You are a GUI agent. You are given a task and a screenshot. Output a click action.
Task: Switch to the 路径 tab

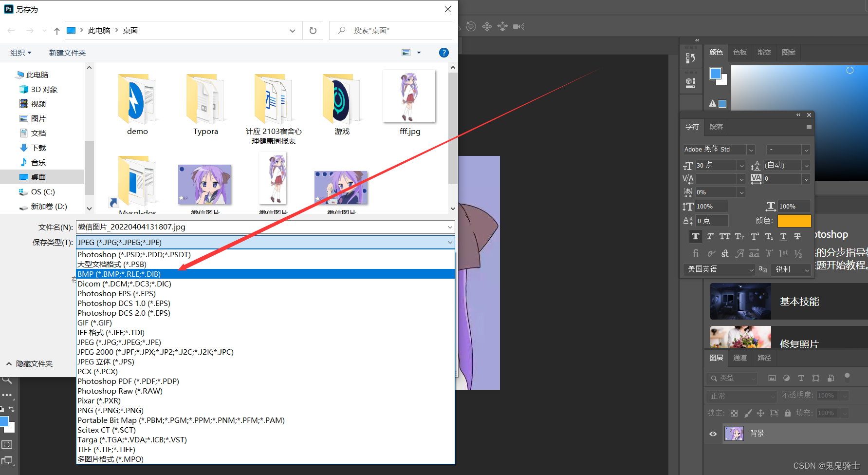pyautogui.click(x=764, y=358)
